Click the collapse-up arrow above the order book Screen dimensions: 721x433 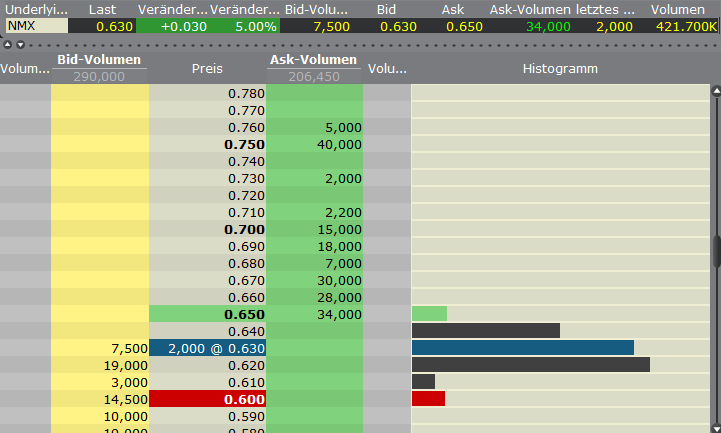coord(7,45)
